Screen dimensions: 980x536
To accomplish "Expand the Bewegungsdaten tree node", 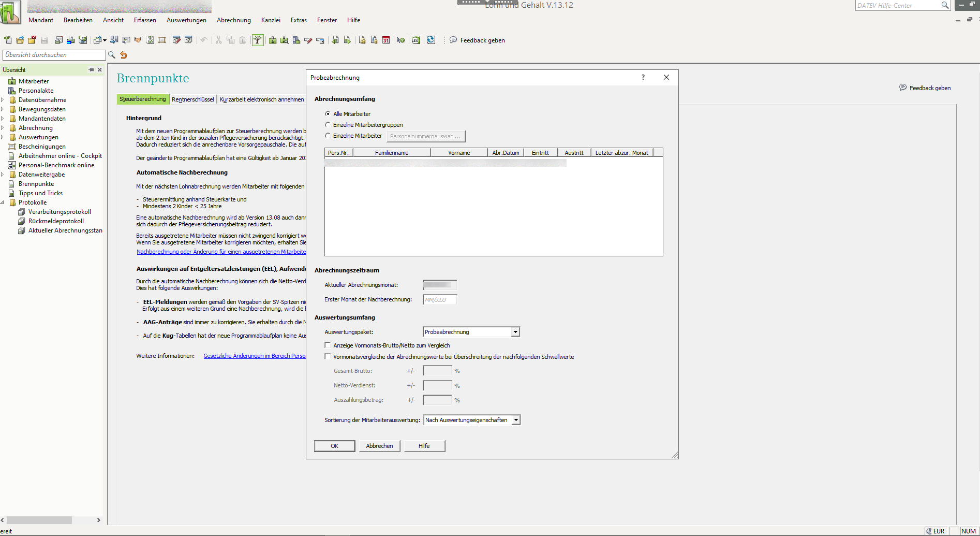I will pyautogui.click(x=3, y=109).
